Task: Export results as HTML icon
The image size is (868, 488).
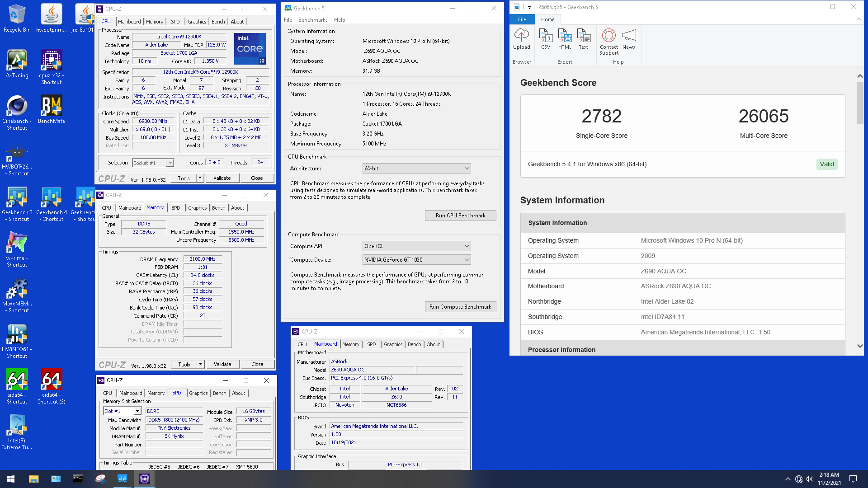Action: tap(565, 39)
